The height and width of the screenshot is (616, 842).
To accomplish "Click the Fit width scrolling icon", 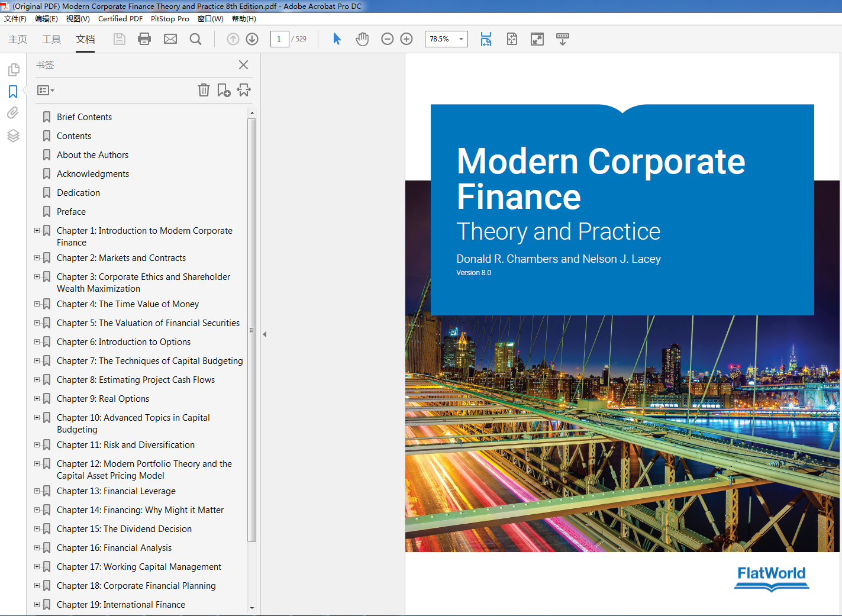I will (x=486, y=39).
